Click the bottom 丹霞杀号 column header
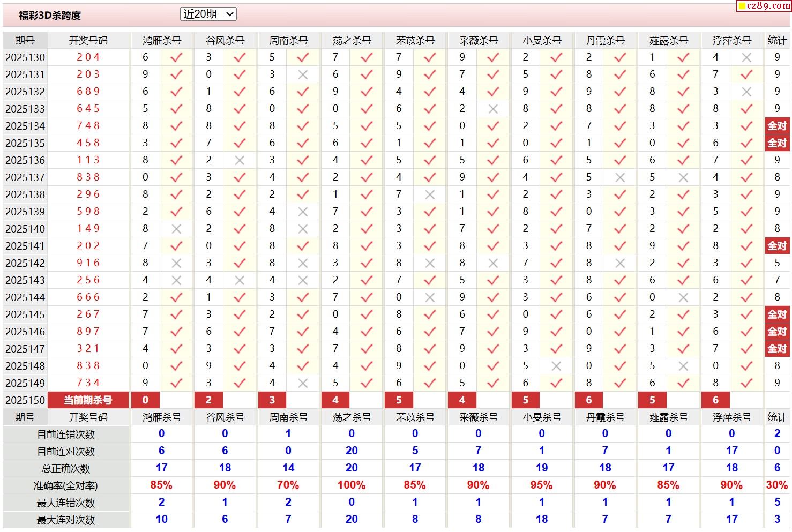 pyautogui.click(x=605, y=417)
